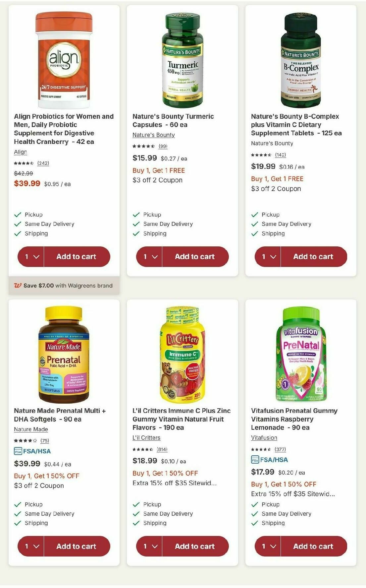
Task: Click the Nature Made Prenatal product image
Action: coord(64,354)
